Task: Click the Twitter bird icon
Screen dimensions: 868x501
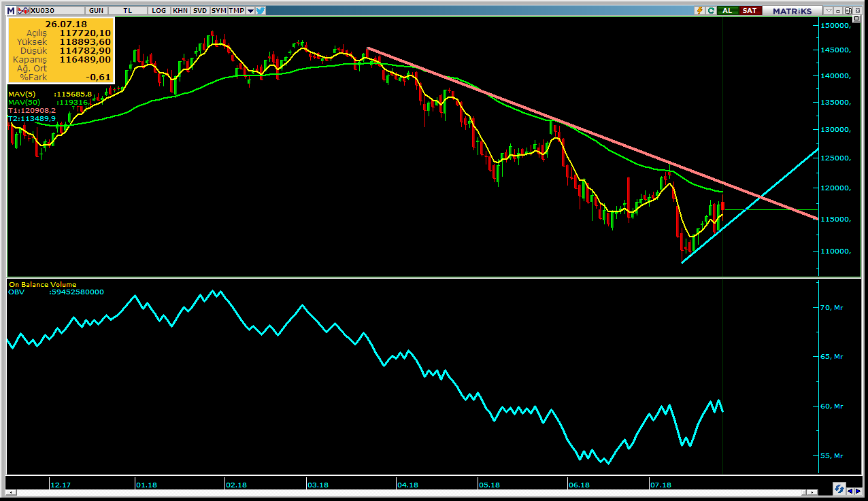Action: click(261, 10)
